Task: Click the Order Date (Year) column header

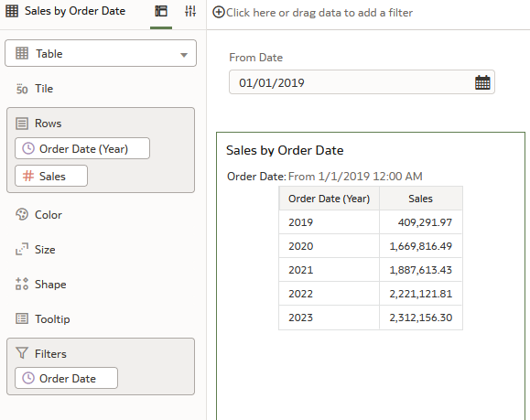Action: [x=329, y=199]
